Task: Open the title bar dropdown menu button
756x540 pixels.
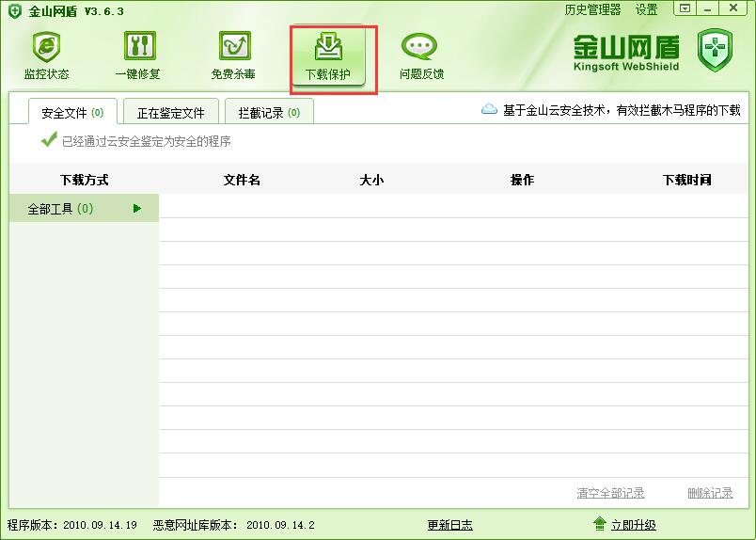Action: click(685, 8)
